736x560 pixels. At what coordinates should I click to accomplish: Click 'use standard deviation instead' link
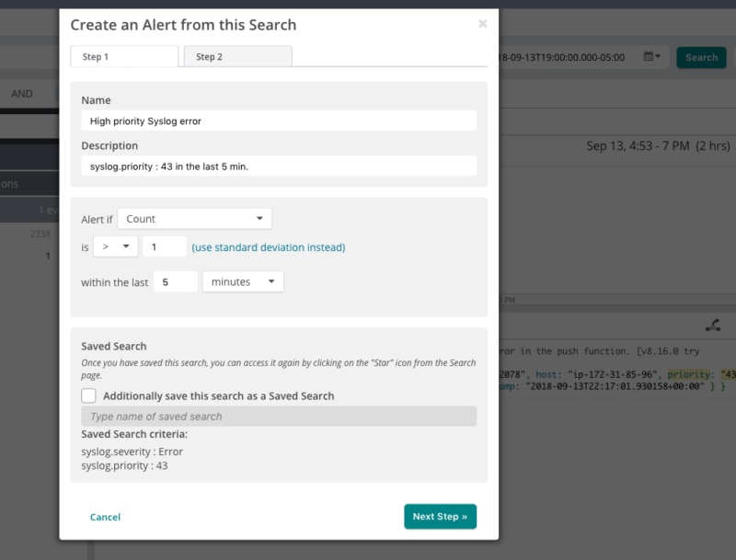point(268,247)
